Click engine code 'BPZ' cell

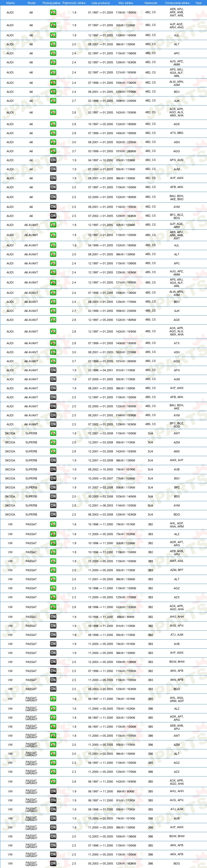(x=177, y=488)
